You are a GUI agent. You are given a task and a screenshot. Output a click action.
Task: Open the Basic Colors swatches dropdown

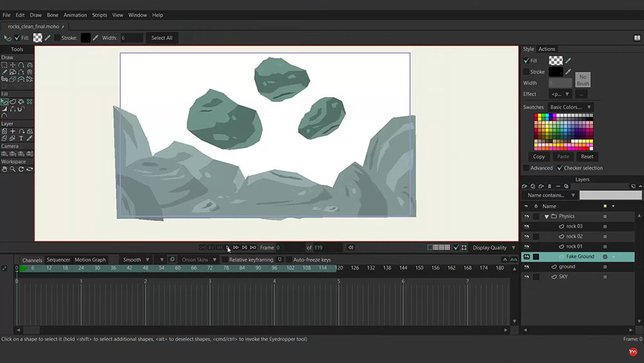pyautogui.click(x=571, y=107)
